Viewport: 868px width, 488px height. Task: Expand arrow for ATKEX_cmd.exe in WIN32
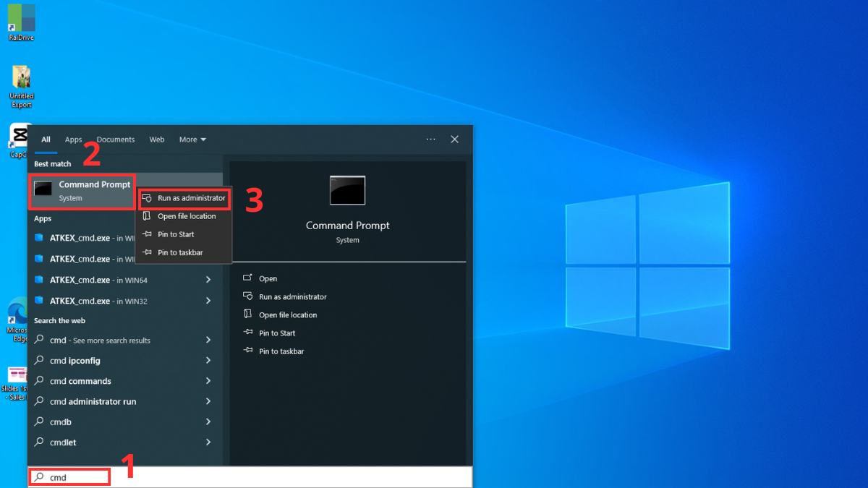click(x=208, y=301)
